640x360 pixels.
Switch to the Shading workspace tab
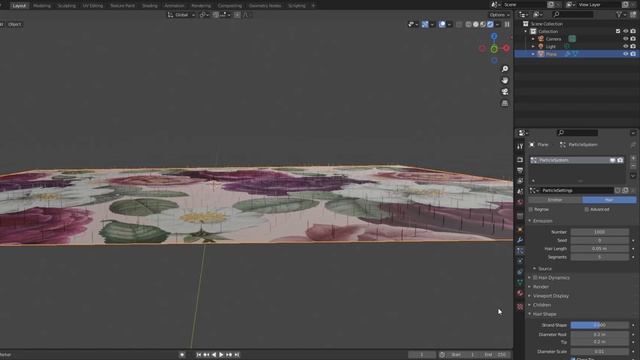(x=149, y=6)
